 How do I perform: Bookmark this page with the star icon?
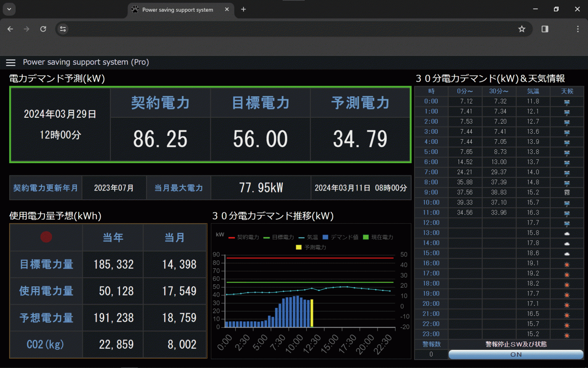click(522, 29)
